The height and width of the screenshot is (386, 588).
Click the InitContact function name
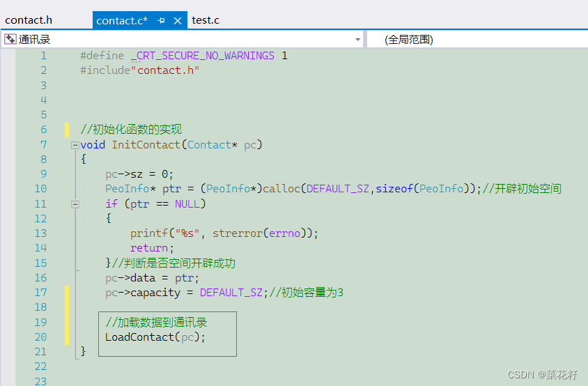pos(146,145)
